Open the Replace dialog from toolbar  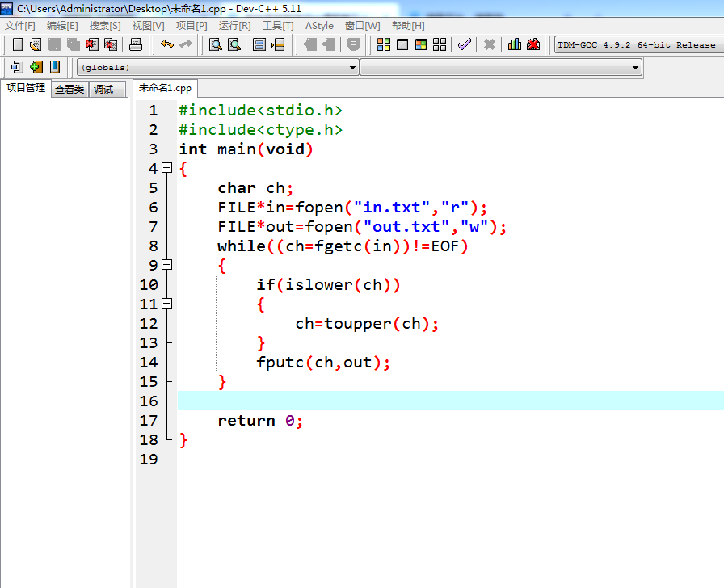[x=234, y=44]
